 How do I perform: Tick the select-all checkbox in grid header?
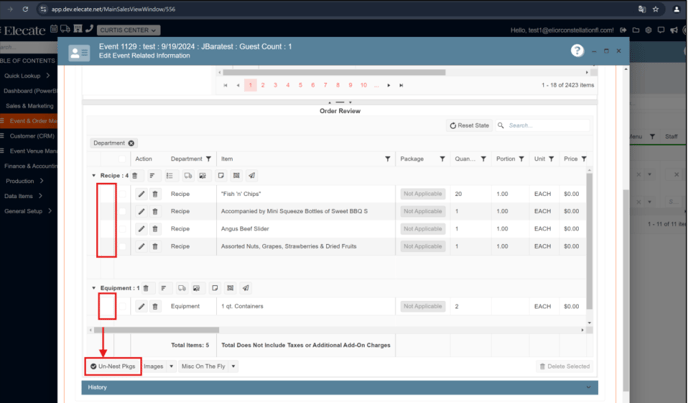coord(122,159)
